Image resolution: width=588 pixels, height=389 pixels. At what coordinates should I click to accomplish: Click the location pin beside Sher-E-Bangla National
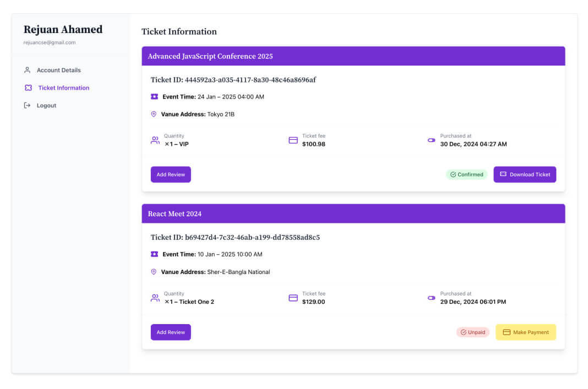[x=154, y=272]
